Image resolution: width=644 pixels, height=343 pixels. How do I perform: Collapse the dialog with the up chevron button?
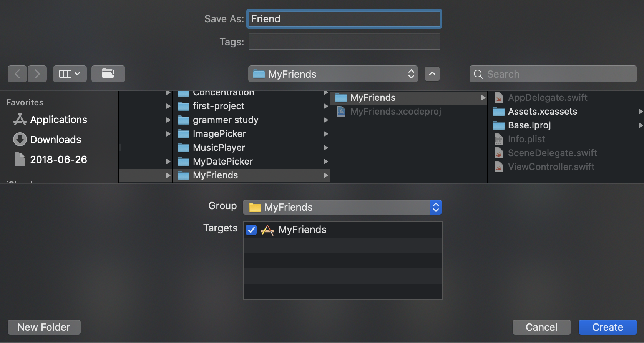tap(432, 74)
